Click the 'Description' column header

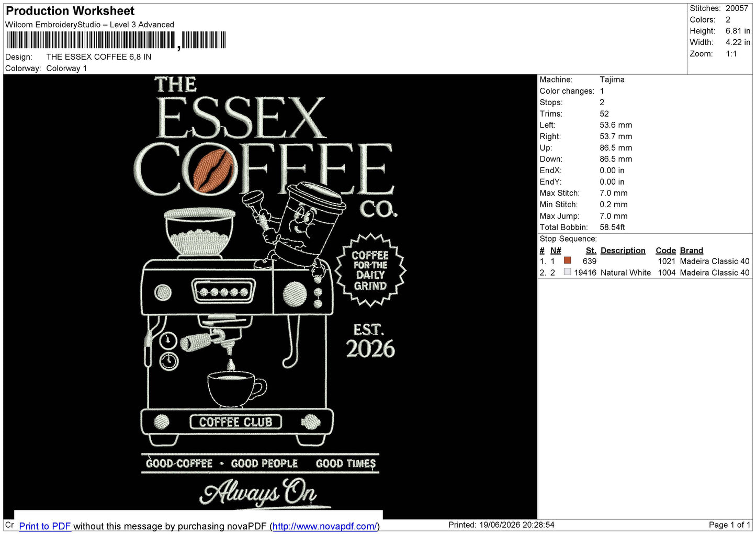point(623,251)
